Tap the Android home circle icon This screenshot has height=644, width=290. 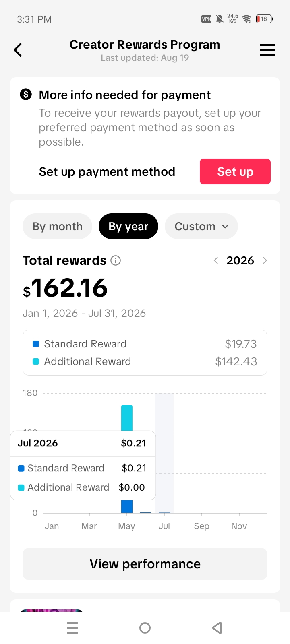(x=145, y=628)
